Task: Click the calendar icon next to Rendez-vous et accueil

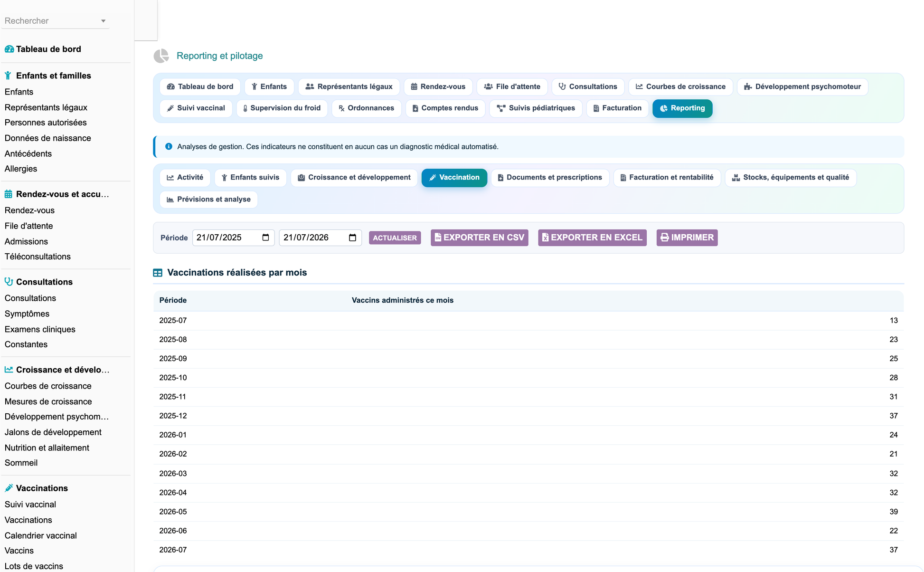Action: coord(9,194)
